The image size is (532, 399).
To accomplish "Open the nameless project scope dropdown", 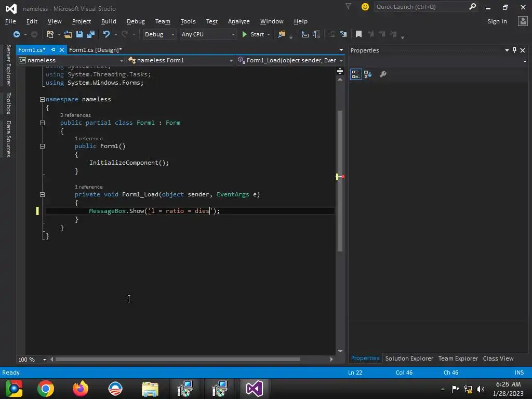I will pos(71,60).
